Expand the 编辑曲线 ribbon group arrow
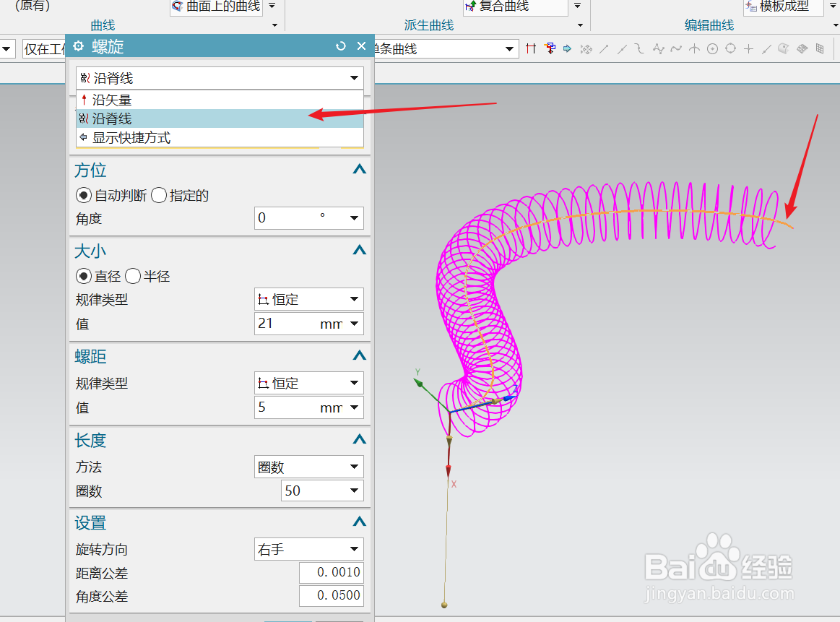840x622 pixels. pos(835,25)
